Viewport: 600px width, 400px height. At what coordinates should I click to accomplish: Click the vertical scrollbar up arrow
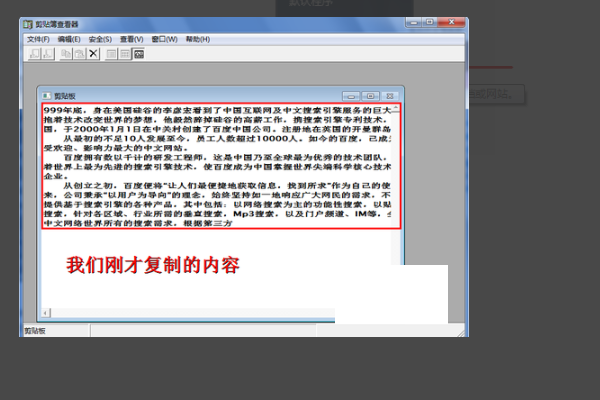[x=395, y=109]
